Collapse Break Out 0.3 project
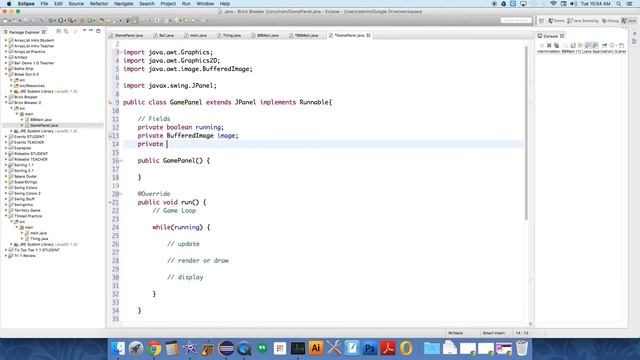Viewport: 640px width, 360px height. (x=6, y=74)
